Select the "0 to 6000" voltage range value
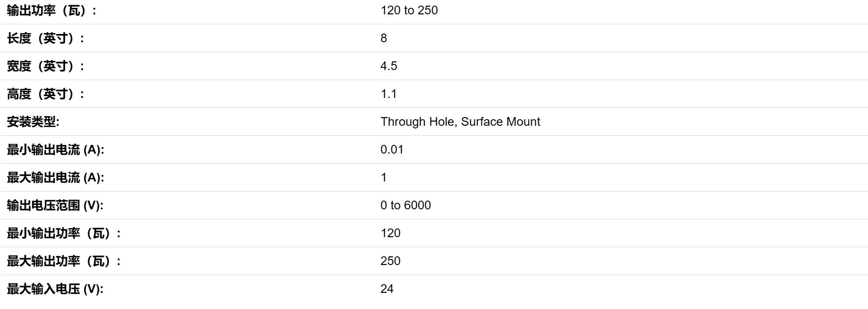This screenshot has height=309, width=868. pos(405,205)
